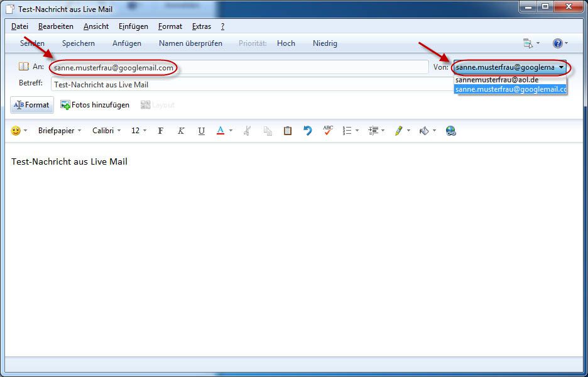
Task: Open the font size dropdown showing 12
Action: (x=139, y=130)
